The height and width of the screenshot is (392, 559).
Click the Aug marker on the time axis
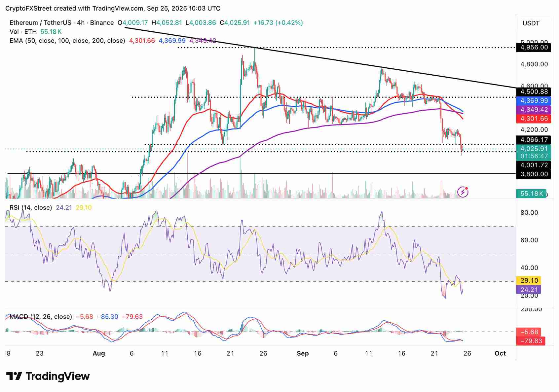pyautogui.click(x=98, y=353)
